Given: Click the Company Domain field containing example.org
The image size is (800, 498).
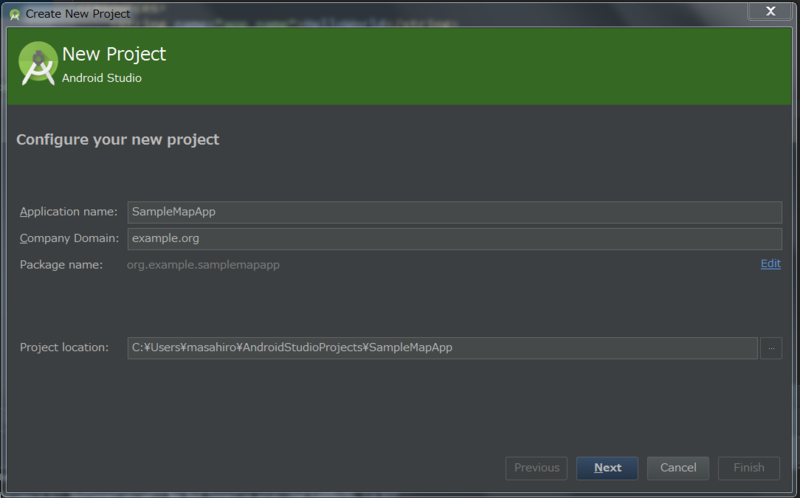Looking at the screenshot, I should 454,239.
